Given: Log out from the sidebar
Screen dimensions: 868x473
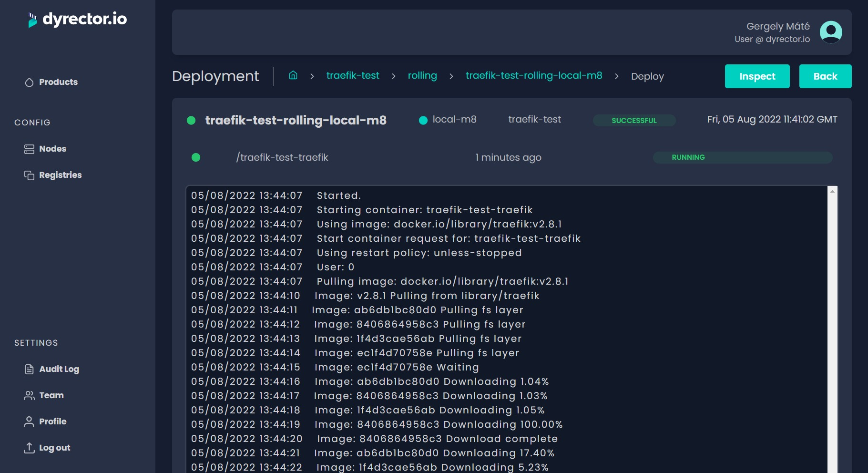Looking at the screenshot, I should tap(47, 448).
